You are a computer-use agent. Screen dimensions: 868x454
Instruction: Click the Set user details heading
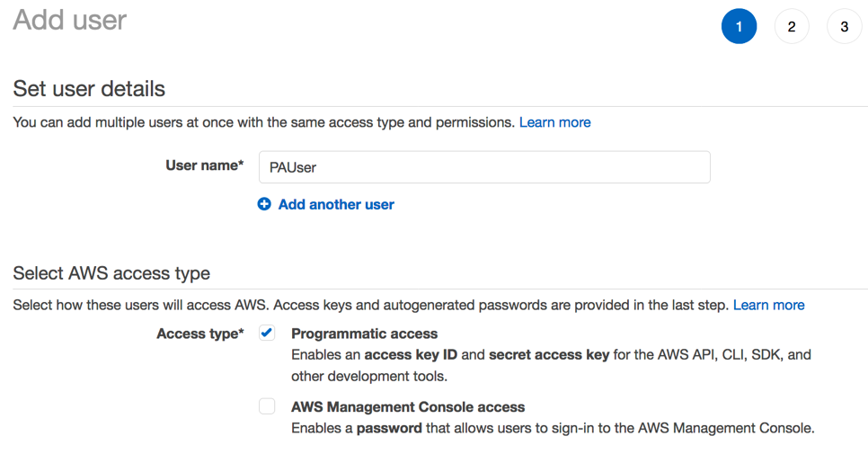pos(89,89)
